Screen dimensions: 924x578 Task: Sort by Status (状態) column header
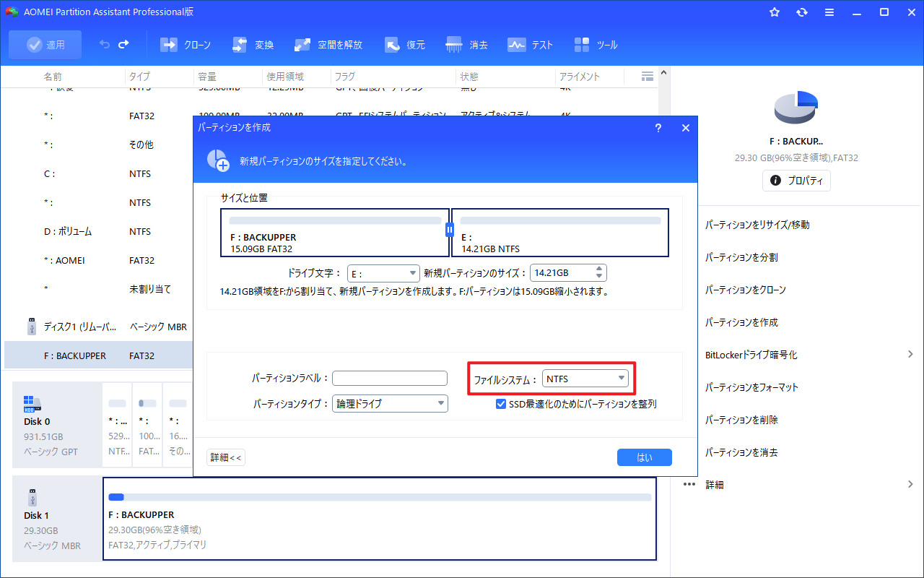pos(468,77)
